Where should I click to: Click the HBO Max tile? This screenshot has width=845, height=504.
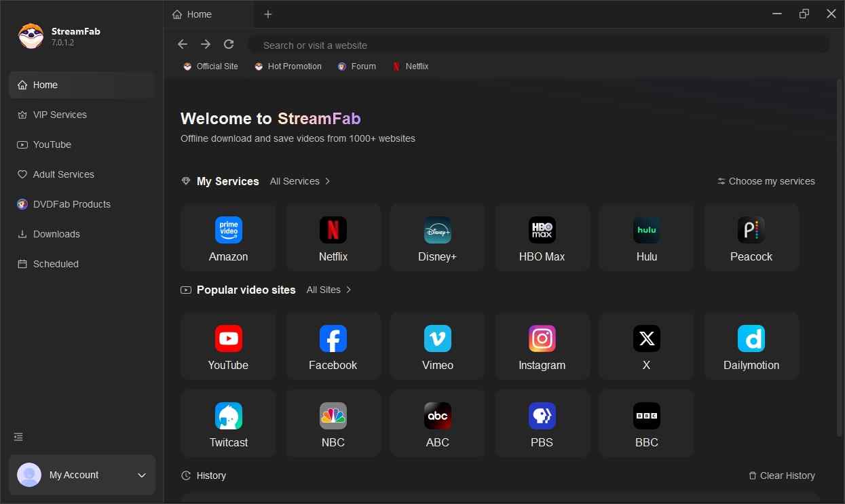tap(542, 237)
